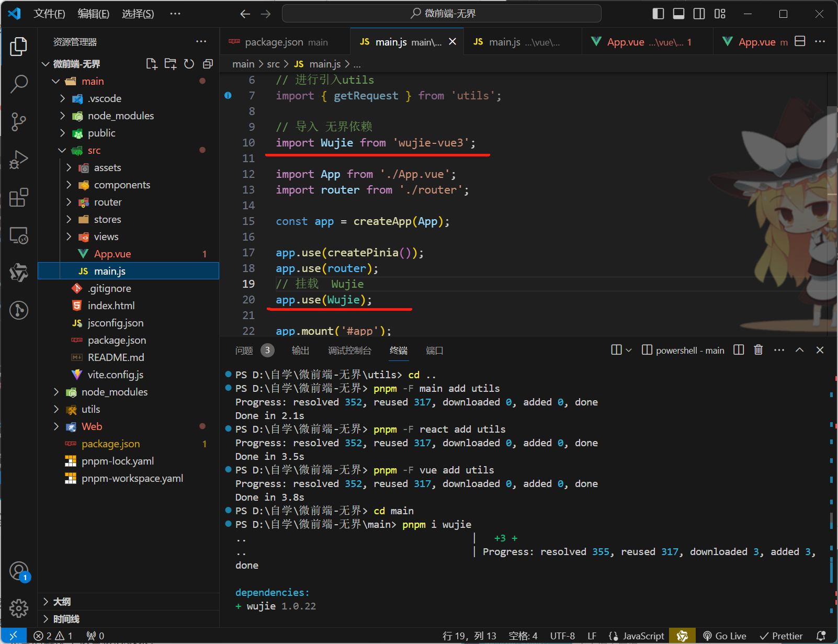The image size is (838, 644).
Task: Click command center search box
Action: click(441, 14)
